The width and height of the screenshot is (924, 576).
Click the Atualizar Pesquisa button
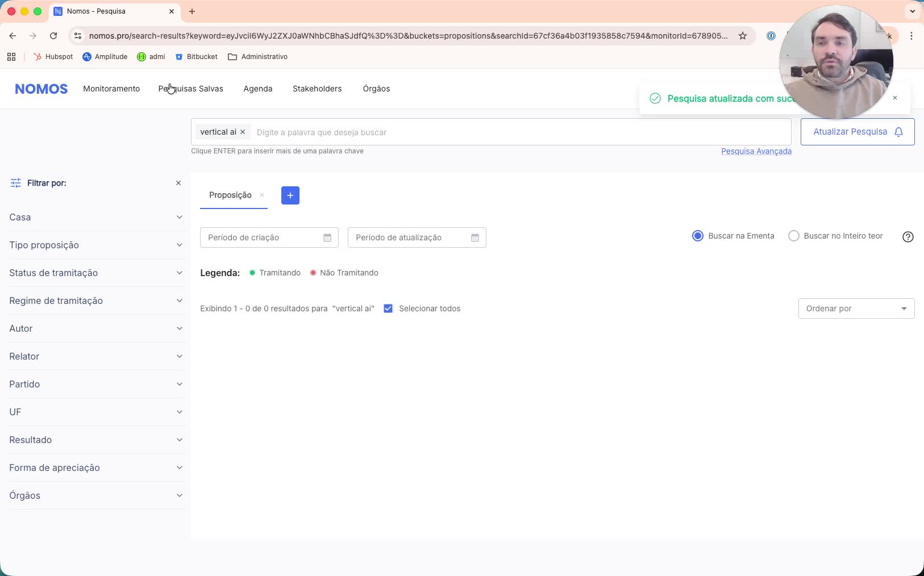point(858,132)
